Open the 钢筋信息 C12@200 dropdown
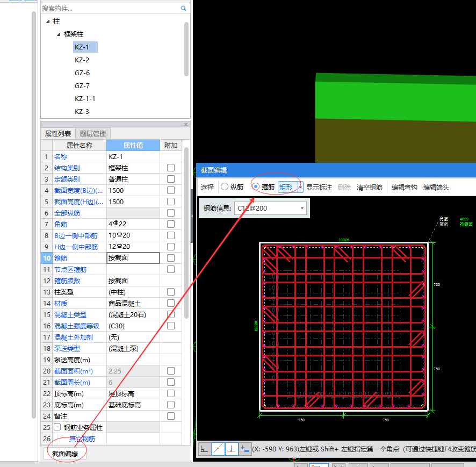The image size is (476, 467). (x=302, y=209)
